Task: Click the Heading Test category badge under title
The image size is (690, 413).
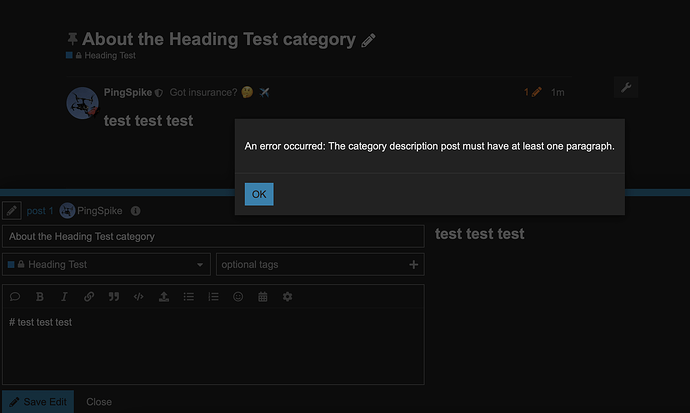Action: [101, 55]
